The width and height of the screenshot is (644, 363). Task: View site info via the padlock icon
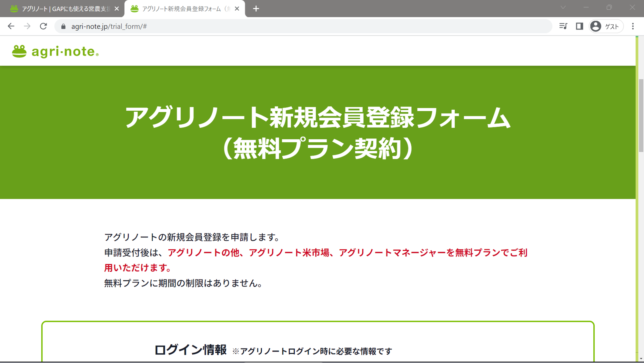coord(64,26)
